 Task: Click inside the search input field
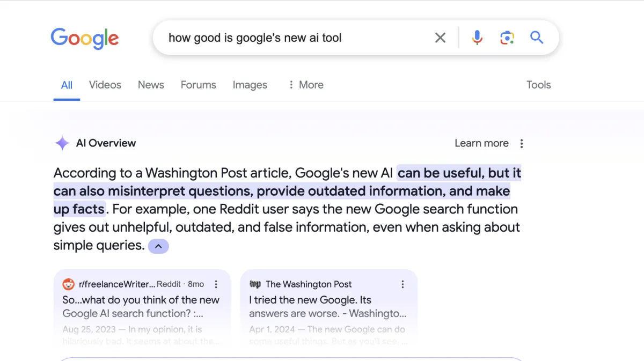[x=295, y=38]
